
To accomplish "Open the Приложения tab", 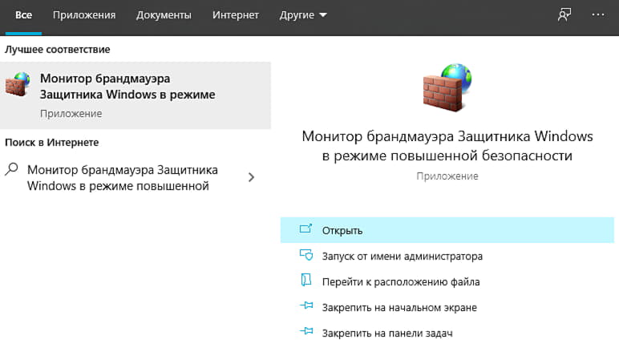I will click(x=84, y=15).
